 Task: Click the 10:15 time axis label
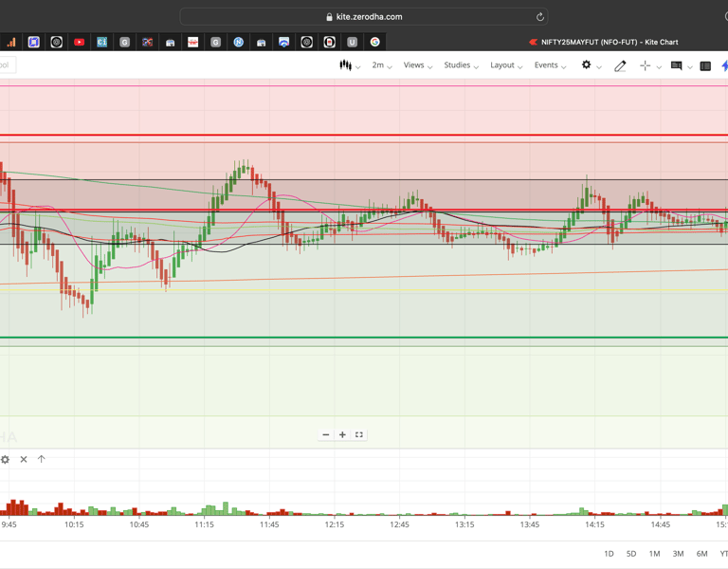pyautogui.click(x=74, y=524)
